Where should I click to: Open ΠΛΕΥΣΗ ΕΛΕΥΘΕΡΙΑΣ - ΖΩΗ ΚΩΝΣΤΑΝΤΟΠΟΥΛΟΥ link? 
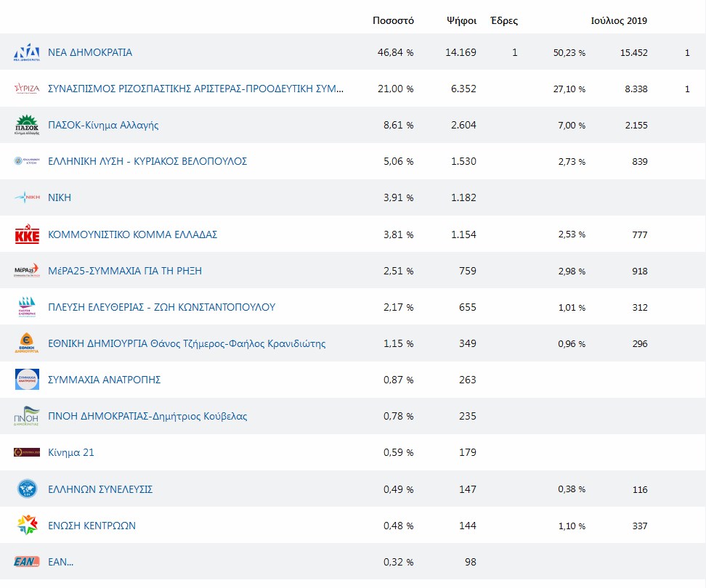[x=162, y=307]
